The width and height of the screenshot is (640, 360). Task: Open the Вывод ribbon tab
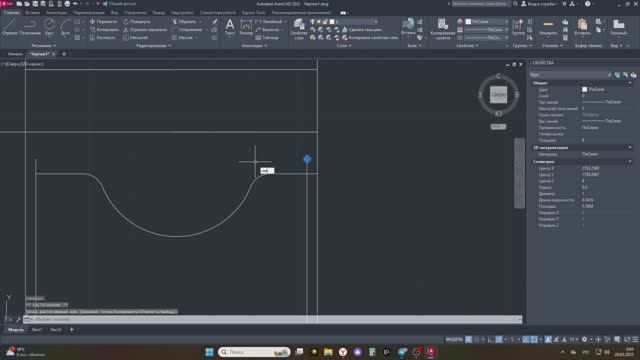point(158,13)
